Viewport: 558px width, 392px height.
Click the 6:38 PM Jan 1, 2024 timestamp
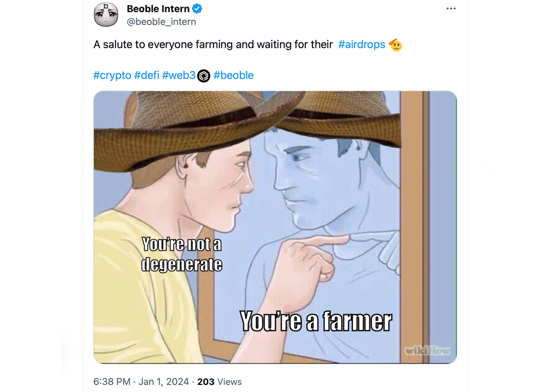point(141,382)
